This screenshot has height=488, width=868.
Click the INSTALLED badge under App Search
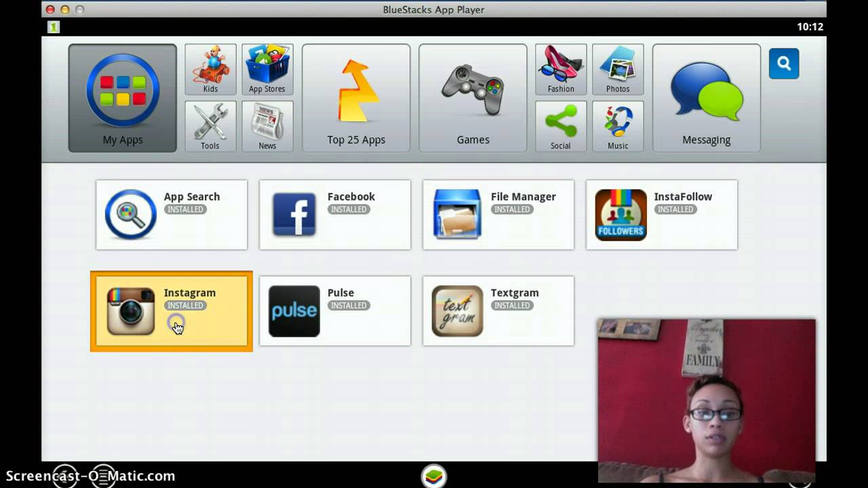[x=185, y=209]
